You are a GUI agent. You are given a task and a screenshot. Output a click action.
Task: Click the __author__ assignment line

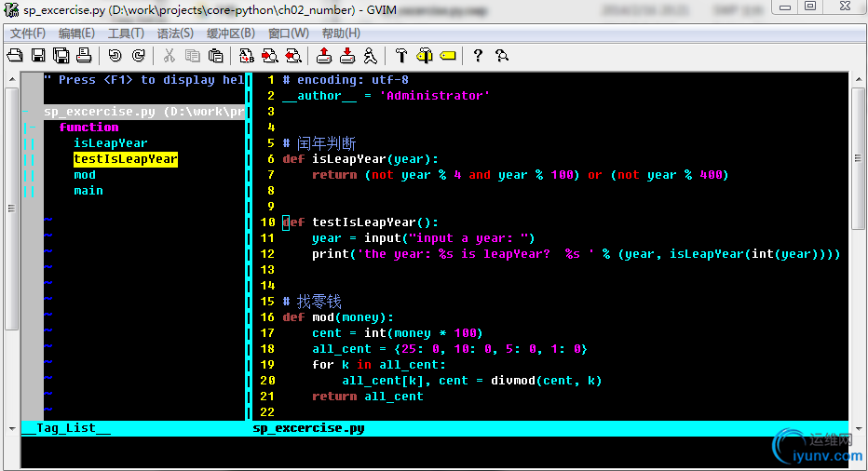click(386, 96)
